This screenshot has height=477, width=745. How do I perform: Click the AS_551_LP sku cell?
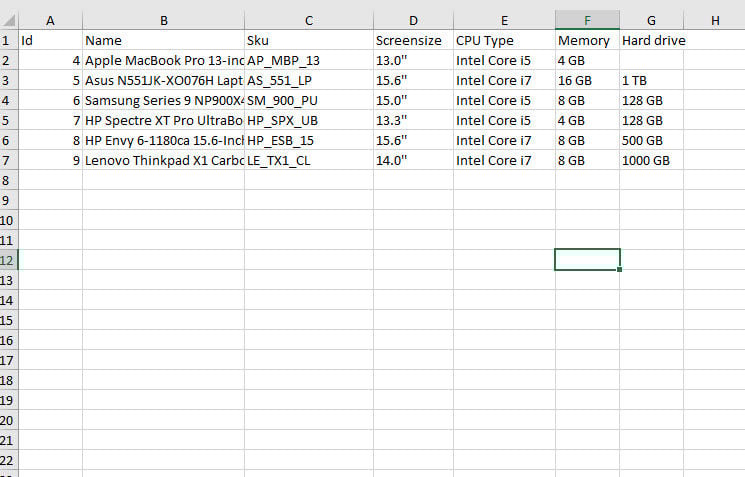point(309,80)
